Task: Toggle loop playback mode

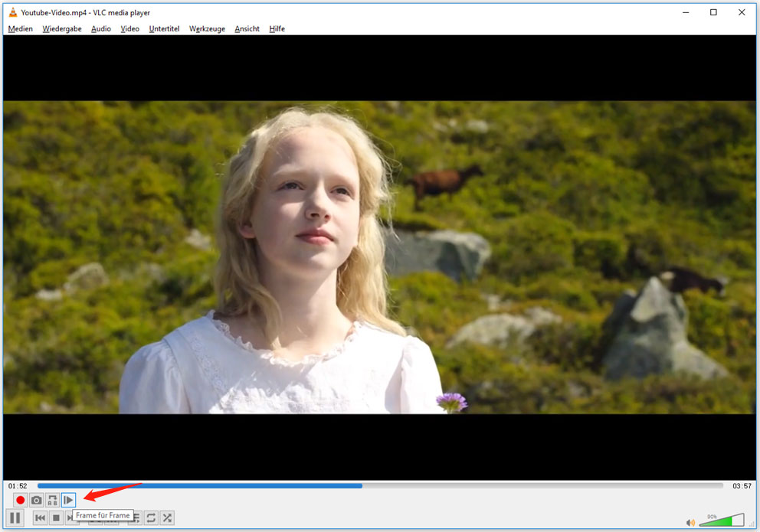Action: click(151, 517)
